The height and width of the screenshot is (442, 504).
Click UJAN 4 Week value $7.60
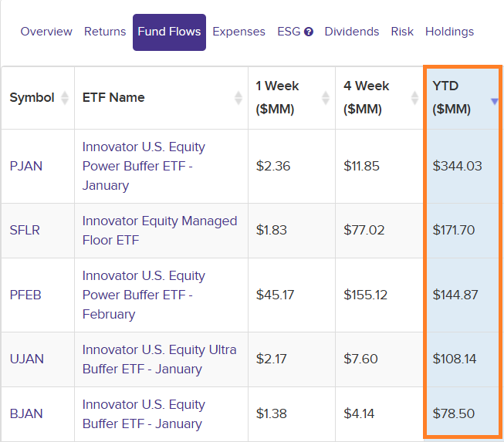[x=360, y=359]
